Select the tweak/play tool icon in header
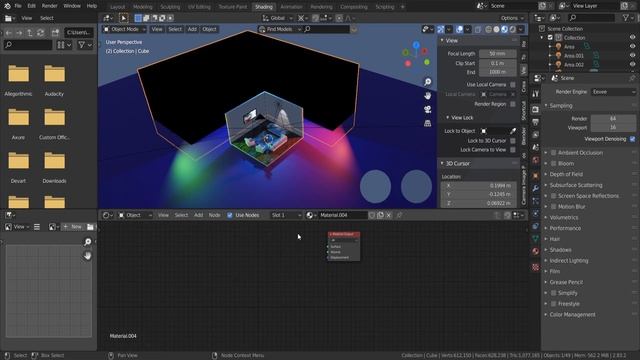Screen dimensions: 640x360 [x=123, y=18]
